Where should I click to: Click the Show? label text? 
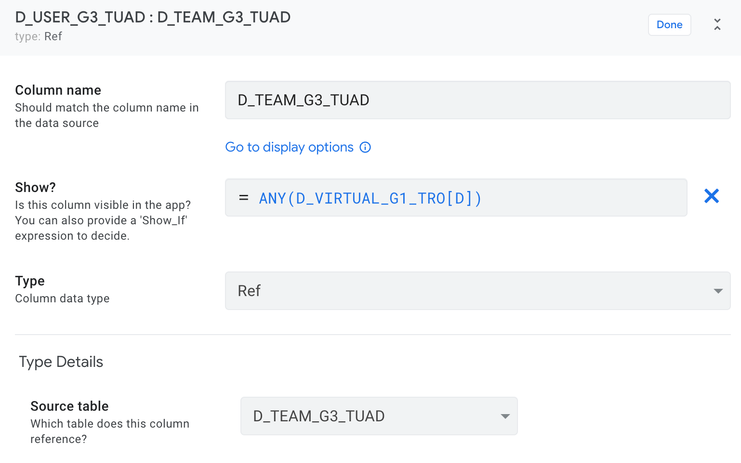[35, 188]
